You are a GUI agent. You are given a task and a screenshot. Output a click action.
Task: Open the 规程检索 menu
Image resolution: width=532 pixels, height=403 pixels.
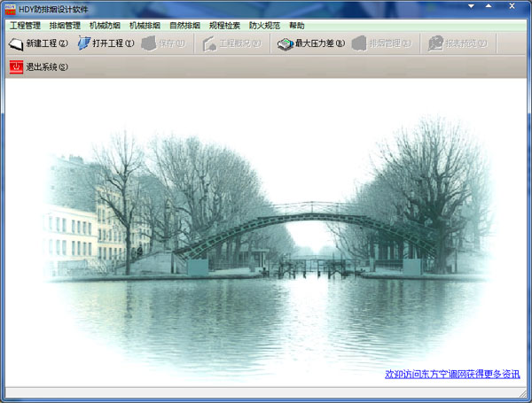click(224, 26)
